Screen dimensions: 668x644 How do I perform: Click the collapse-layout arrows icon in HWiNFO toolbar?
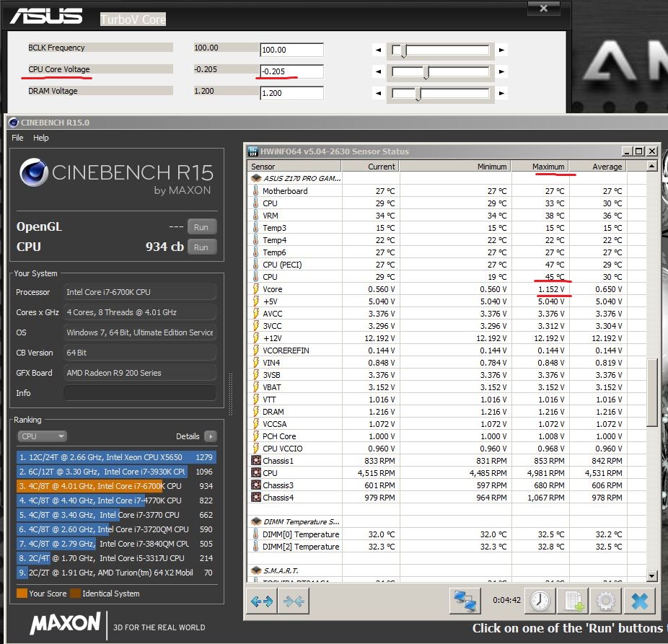[294, 601]
